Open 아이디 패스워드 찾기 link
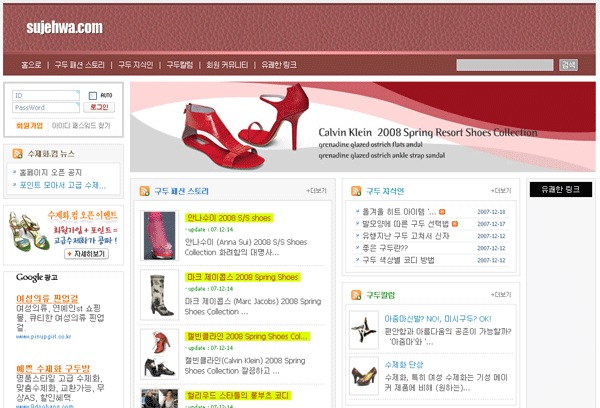This screenshot has width=600, height=408. point(81,126)
